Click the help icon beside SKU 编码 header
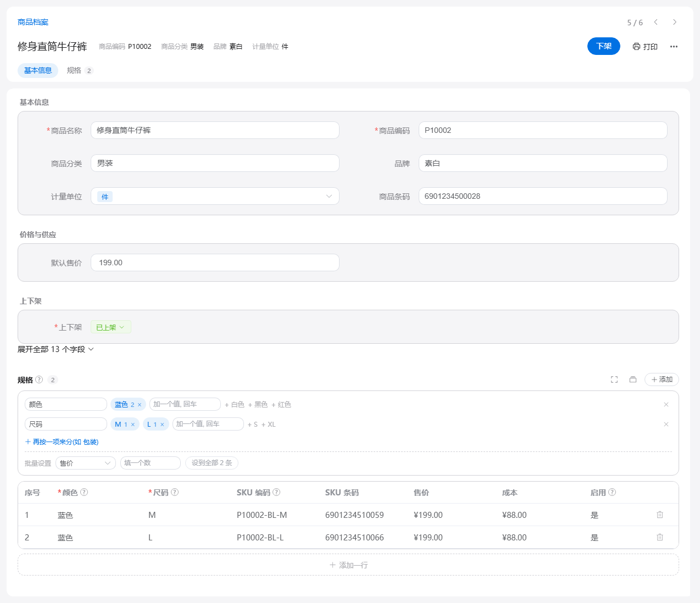The height and width of the screenshot is (603, 700). (x=276, y=492)
